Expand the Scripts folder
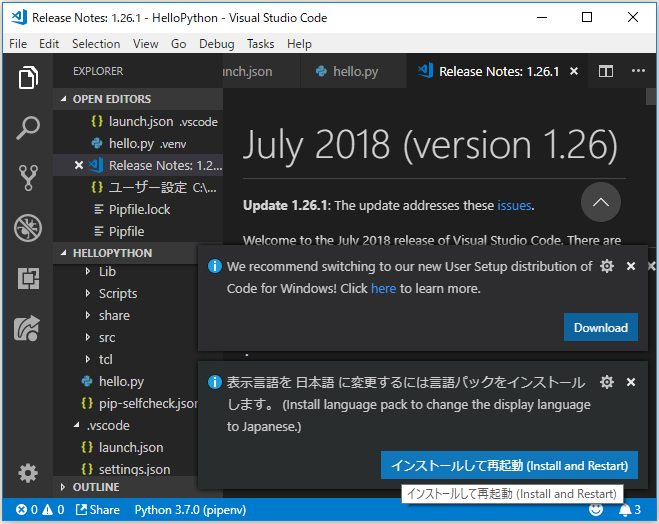 pos(88,293)
